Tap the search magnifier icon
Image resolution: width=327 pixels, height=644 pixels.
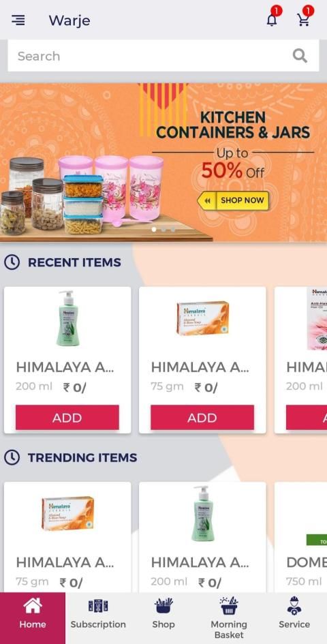(x=300, y=55)
